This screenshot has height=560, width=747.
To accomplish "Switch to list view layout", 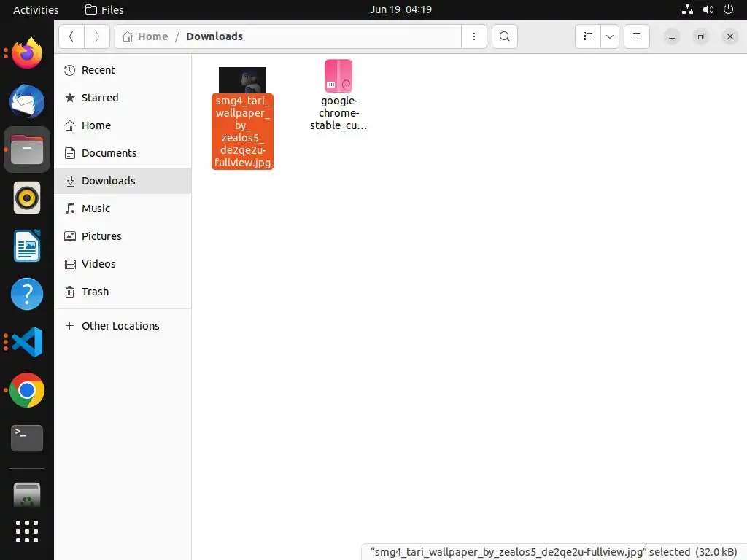I will pos(588,36).
